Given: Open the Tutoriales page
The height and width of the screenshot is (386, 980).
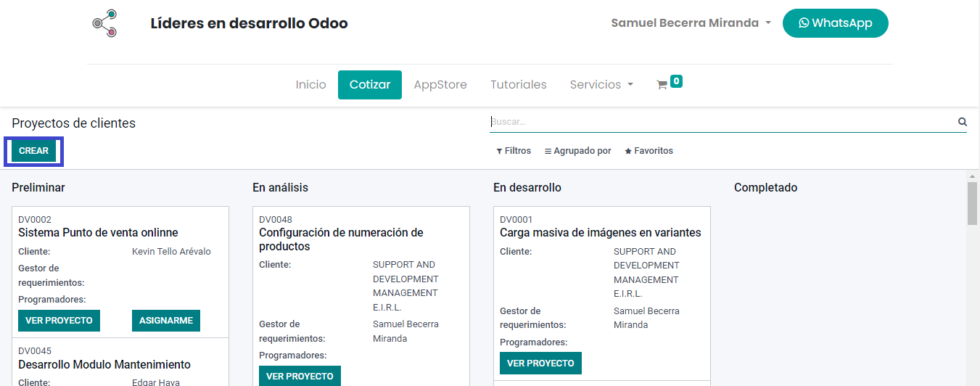Looking at the screenshot, I should 519,85.
